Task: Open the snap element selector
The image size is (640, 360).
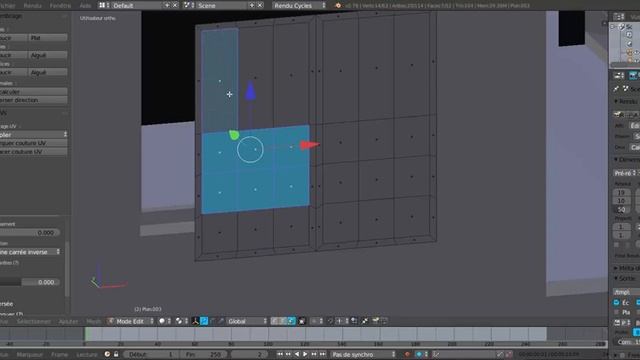Action: click(341, 321)
